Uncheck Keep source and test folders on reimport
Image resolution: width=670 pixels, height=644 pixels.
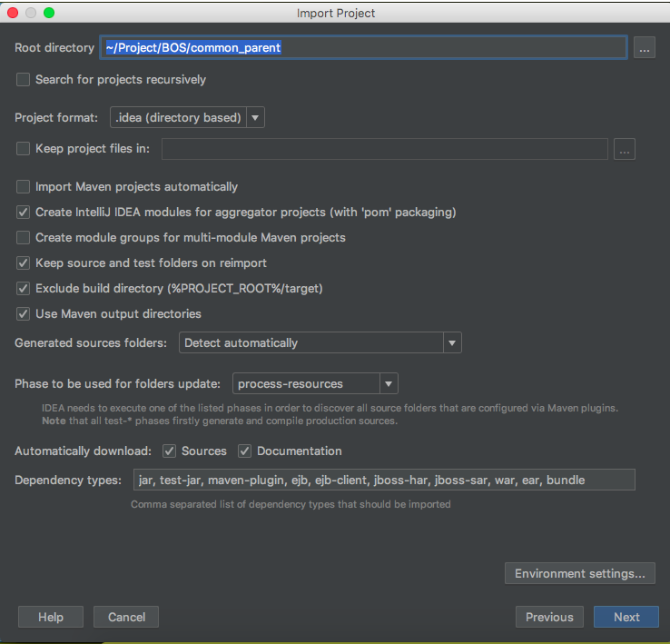(x=24, y=263)
